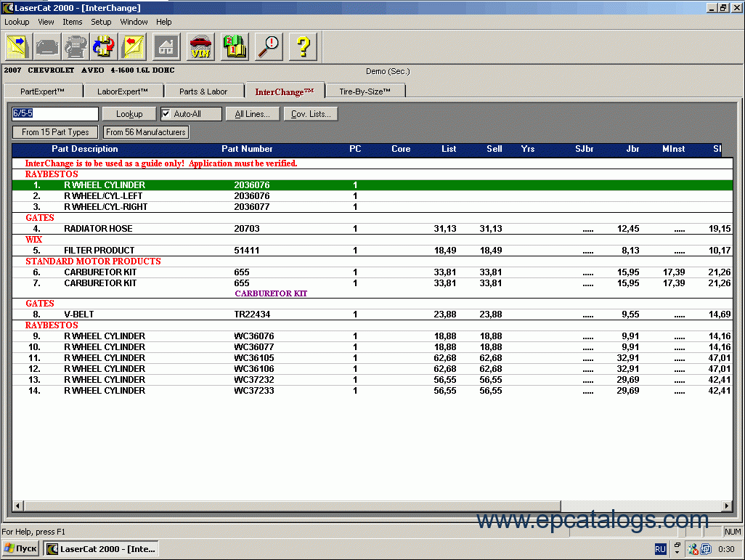Open the Help menu
The width and height of the screenshot is (745, 560).
[x=164, y=22]
